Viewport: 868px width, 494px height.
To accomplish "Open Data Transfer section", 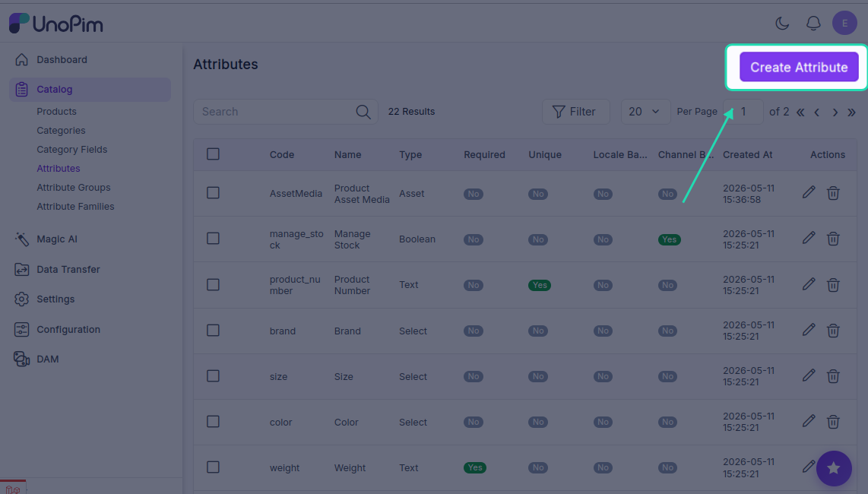I will (x=90, y=269).
